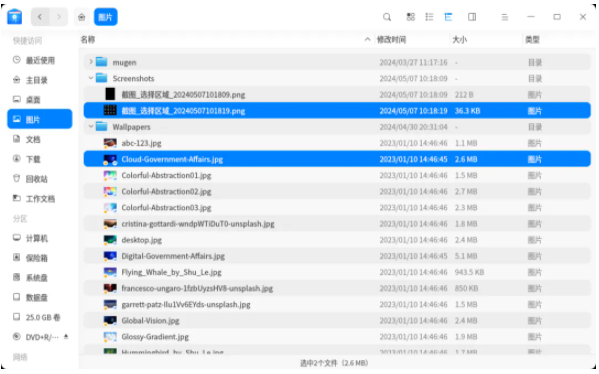599x374 pixels.
Task: Toggle the preview side panel icon
Action: point(472,17)
